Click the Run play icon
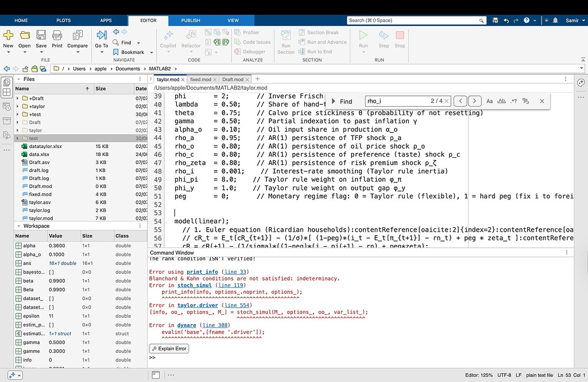588x382 pixels. point(363,35)
